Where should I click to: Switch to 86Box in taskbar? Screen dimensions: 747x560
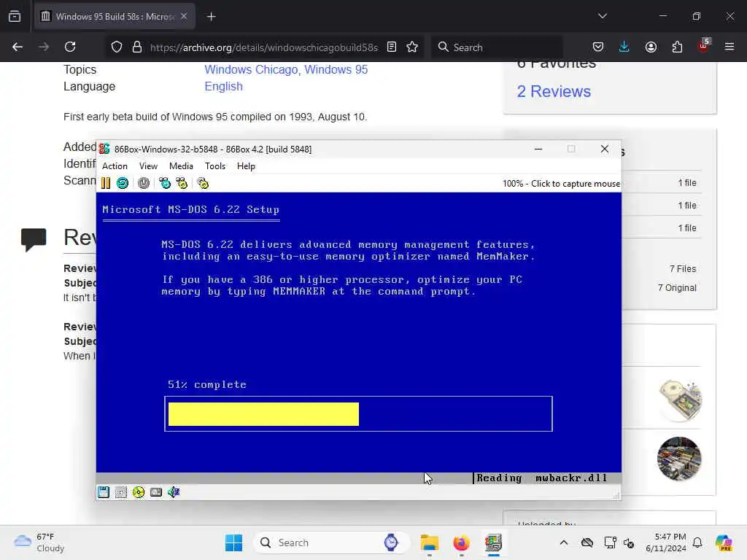pyautogui.click(x=494, y=542)
